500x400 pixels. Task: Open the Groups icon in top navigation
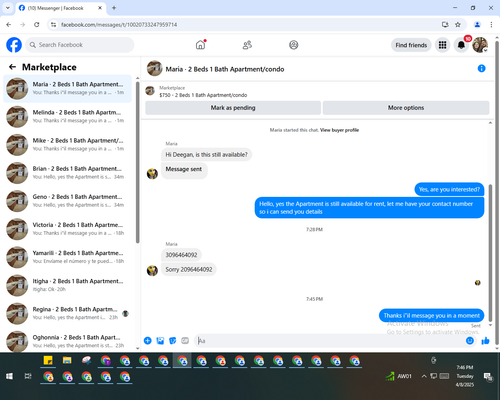pyautogui.click(x=294, y=45)
